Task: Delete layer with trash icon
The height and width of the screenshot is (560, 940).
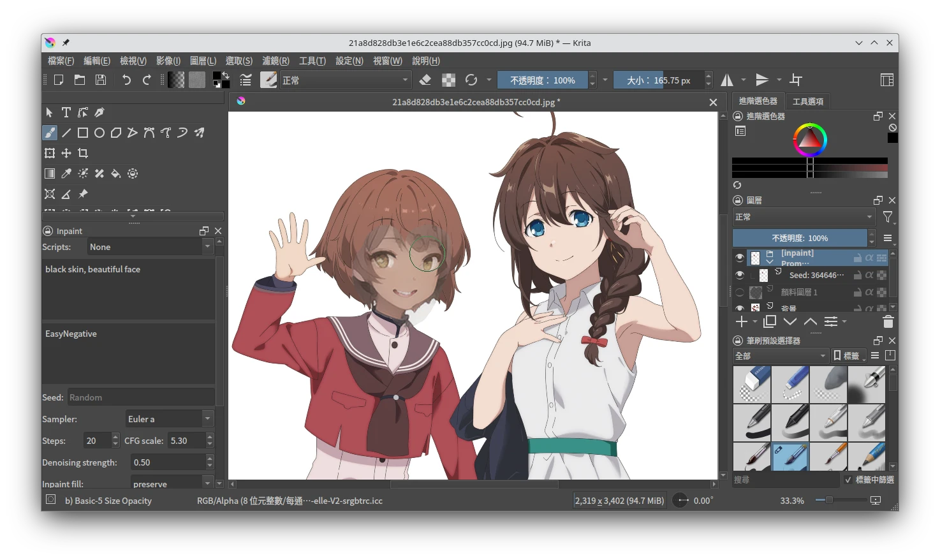Action: point(888,322)
